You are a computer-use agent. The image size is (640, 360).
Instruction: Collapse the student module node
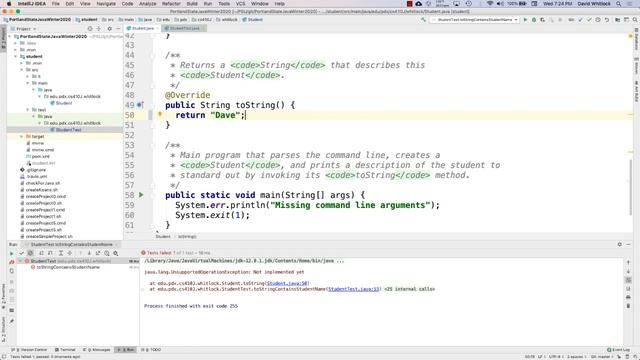point(16,56)
